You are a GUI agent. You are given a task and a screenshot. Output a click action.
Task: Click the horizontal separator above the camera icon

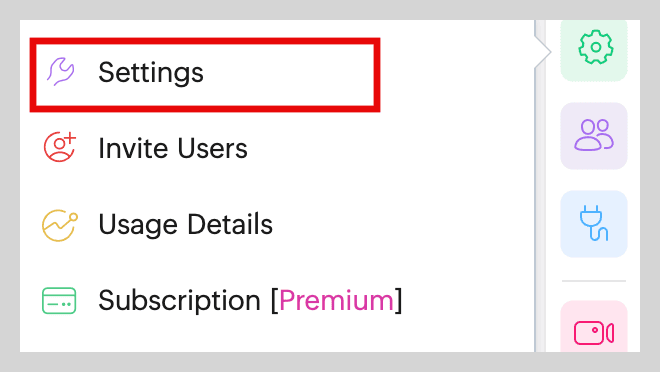pos(594,281)
